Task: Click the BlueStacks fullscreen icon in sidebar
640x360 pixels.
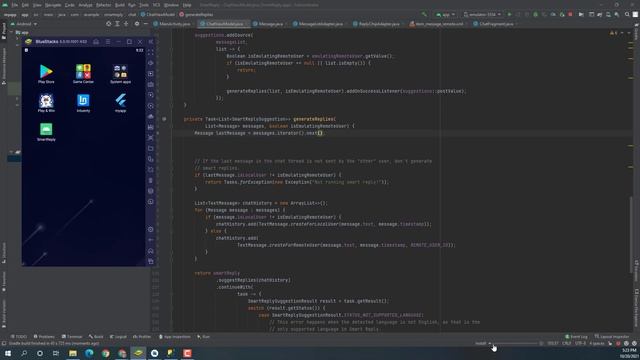Action: click(151, 53)
